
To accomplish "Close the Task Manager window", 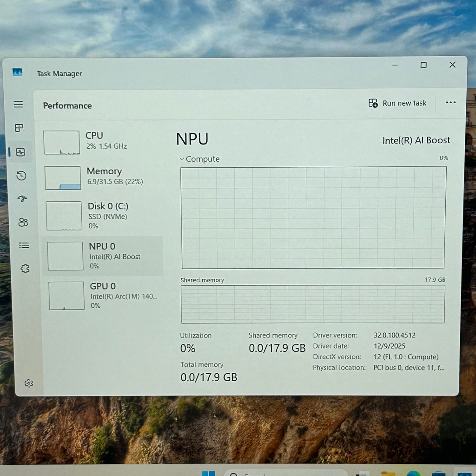I will click(x=452, y=65).
